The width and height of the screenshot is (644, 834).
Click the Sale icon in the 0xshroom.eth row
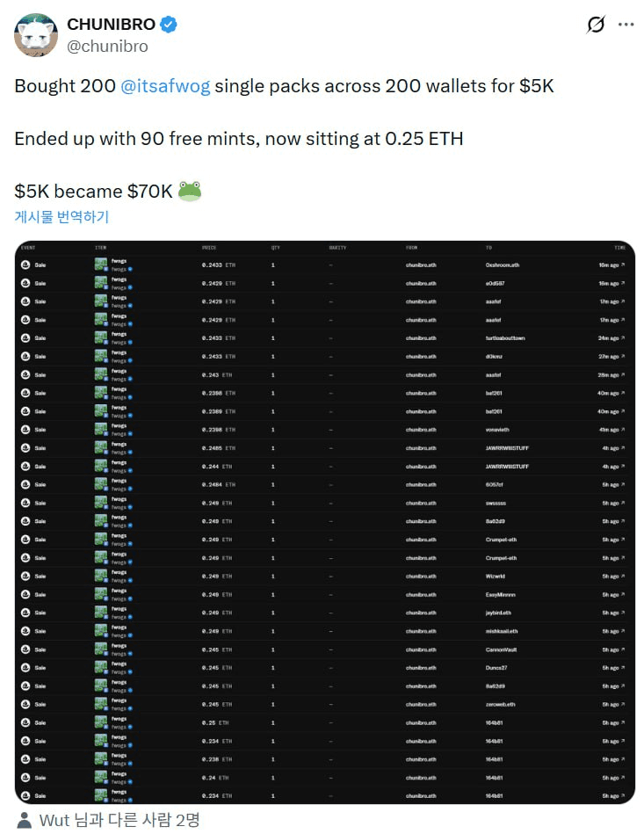pos(25,265)
